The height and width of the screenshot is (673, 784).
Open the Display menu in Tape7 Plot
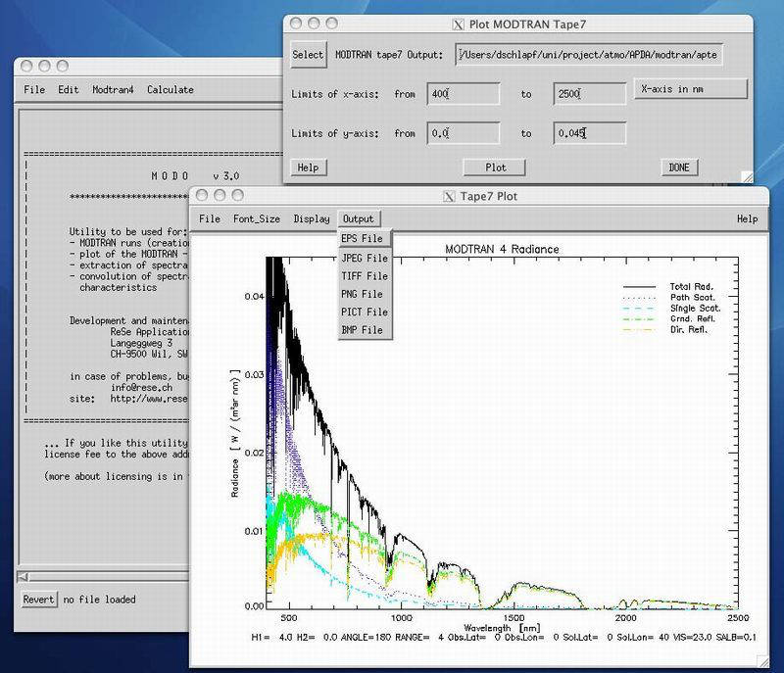[312, 218]
